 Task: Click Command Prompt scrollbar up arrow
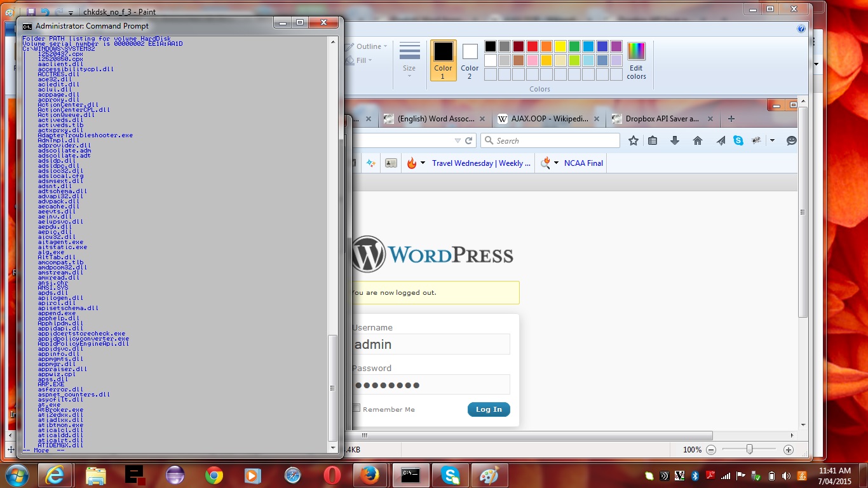click(333, 41)
